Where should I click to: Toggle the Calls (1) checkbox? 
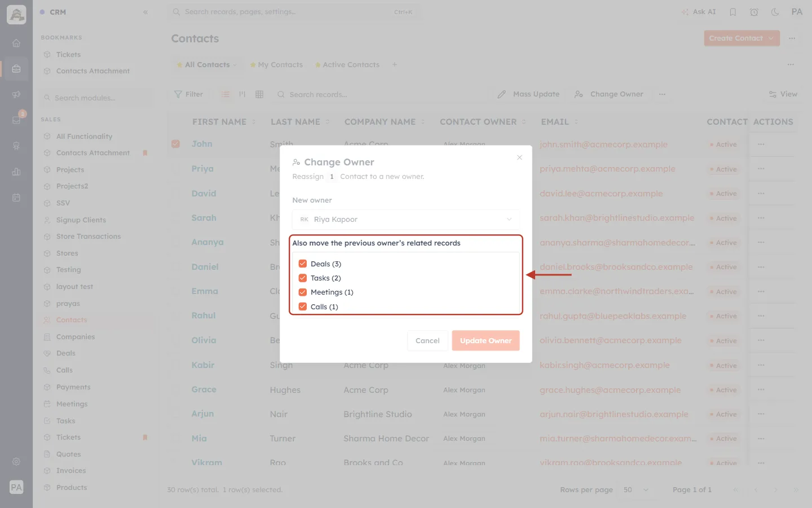[x=303, y=306]
